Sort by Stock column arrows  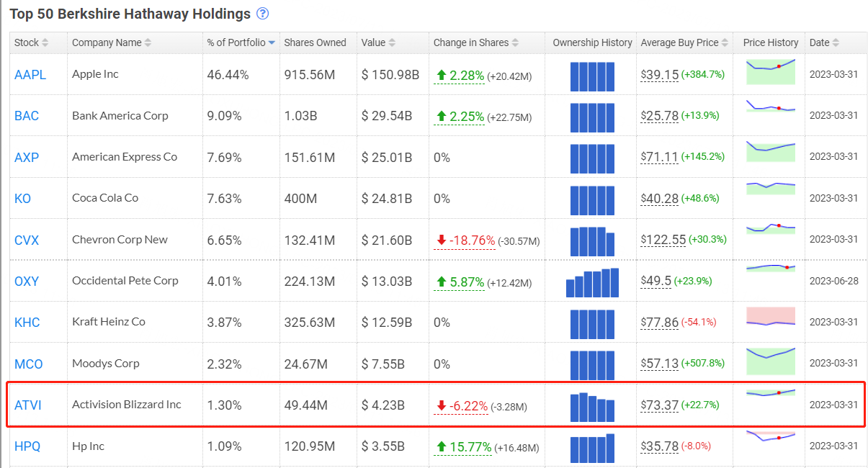45,43
